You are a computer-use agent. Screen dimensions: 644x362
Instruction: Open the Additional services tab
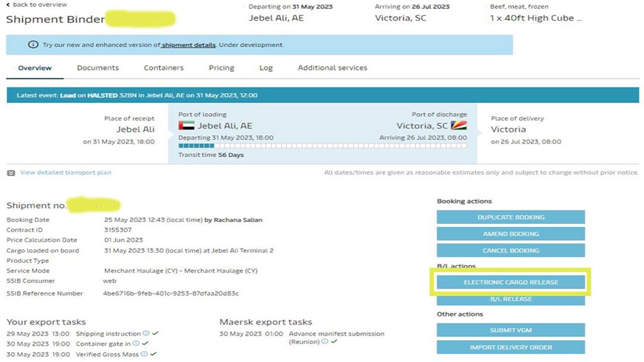(x=332, y=68)
